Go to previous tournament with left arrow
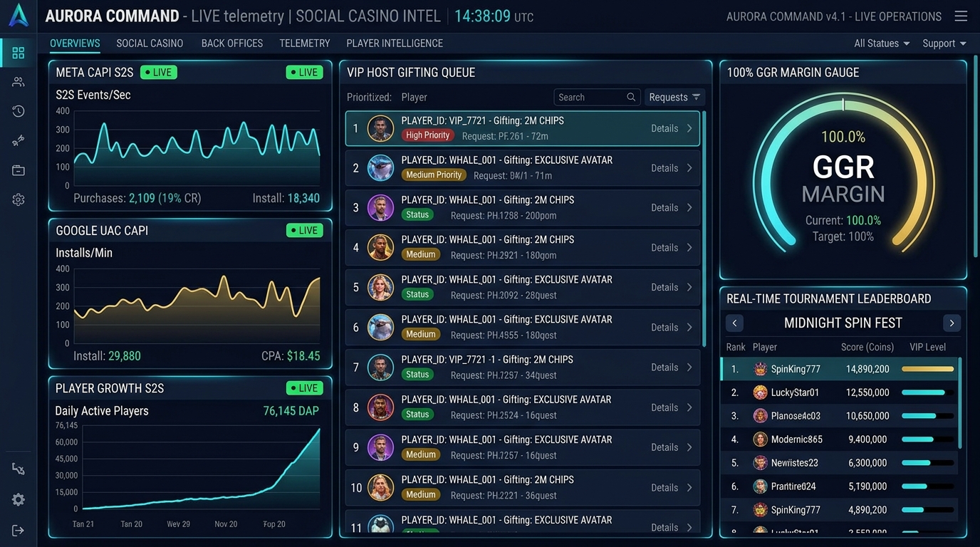The width and height of the screenshot is (980, 547). point(734,323)
